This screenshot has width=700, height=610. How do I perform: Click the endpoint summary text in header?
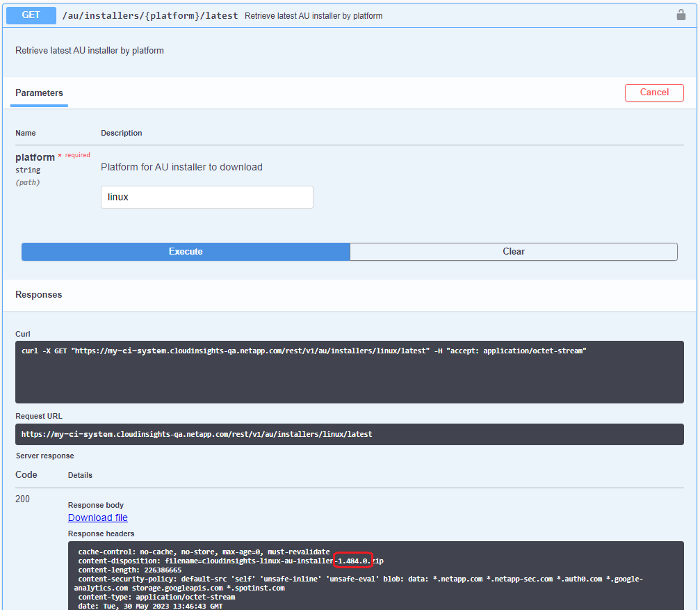(x=314, y=15)
